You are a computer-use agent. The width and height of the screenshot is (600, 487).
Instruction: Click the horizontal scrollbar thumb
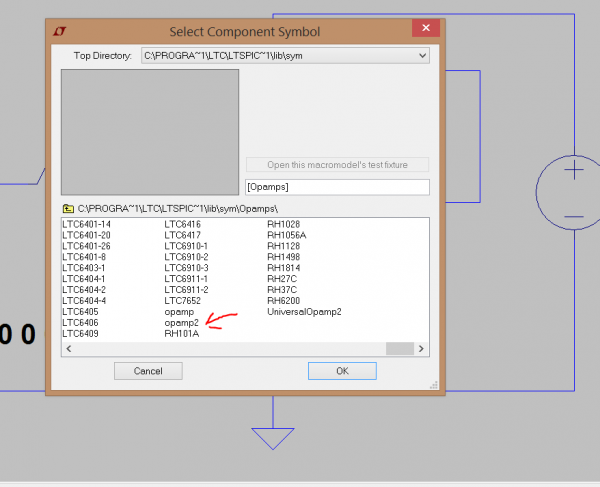coord(399,349)
